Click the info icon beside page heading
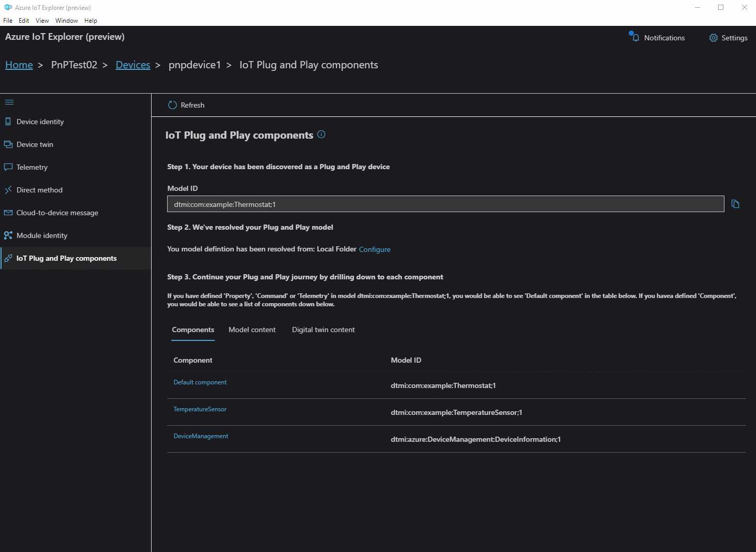The height and width of the screenshot is (552, 756). coord(321,135)
